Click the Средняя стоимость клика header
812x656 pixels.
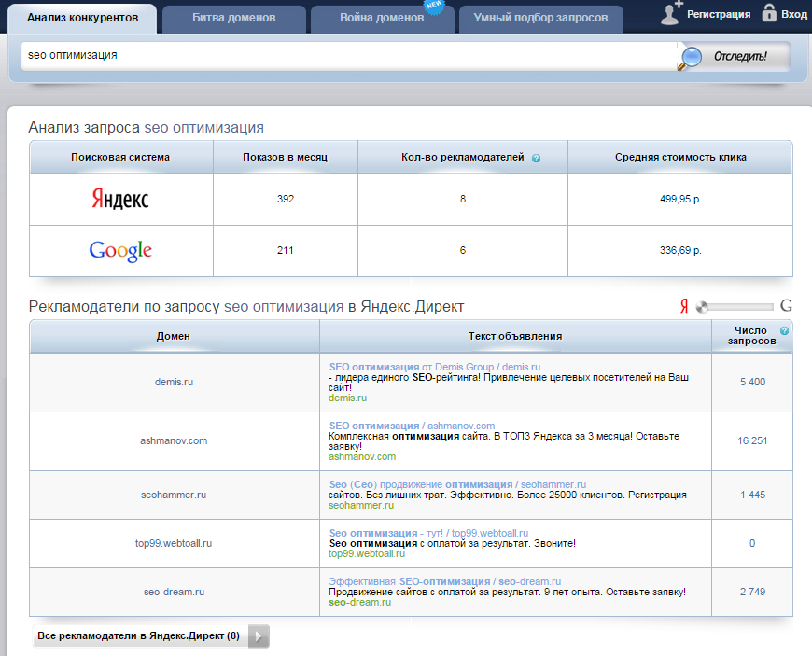click(x=680, y=158)
